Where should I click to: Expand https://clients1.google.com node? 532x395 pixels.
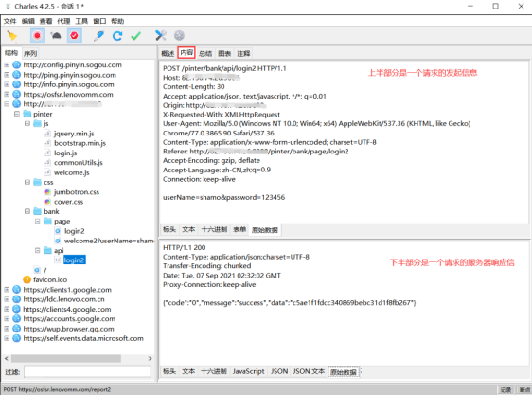[7, 289]
